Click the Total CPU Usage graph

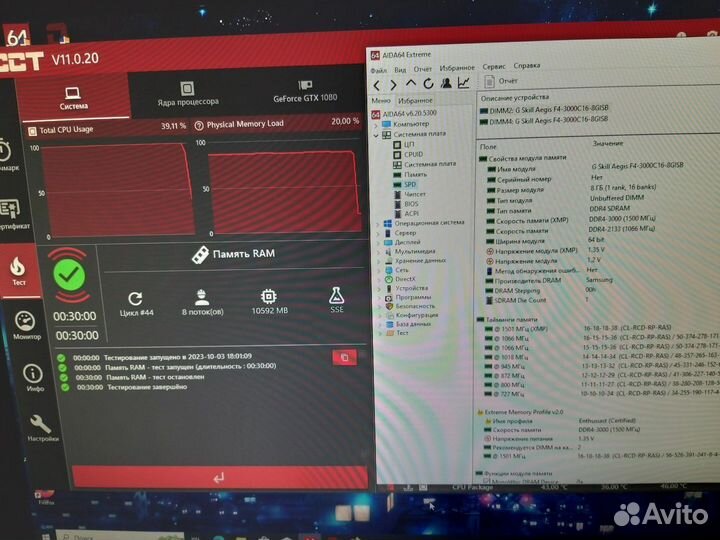click(118, 191)
